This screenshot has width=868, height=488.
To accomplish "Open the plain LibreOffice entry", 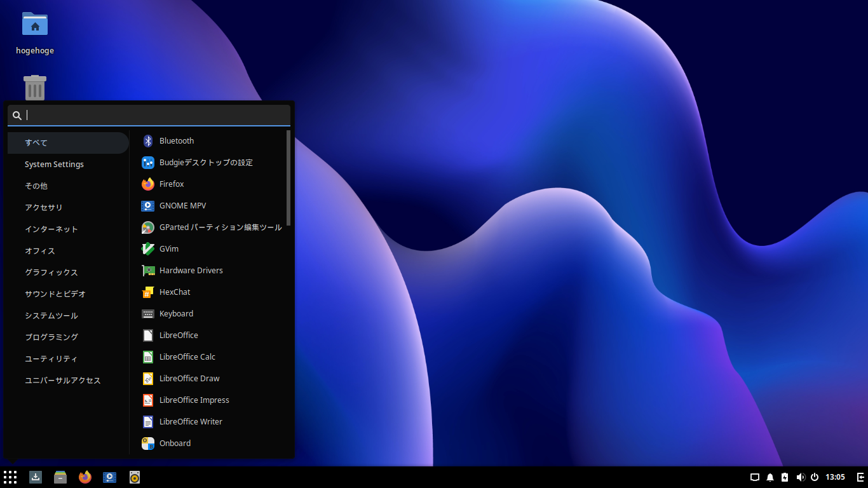I will click(208, 335).
